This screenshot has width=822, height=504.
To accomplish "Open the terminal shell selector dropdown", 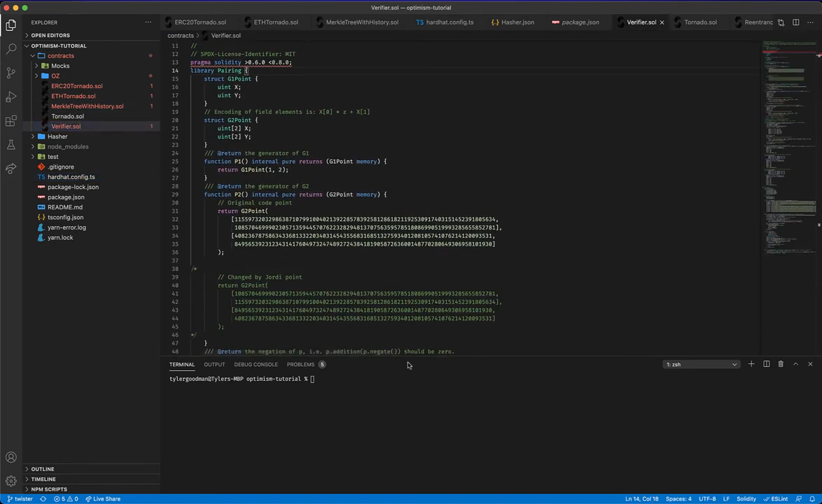I will point(702,364).
